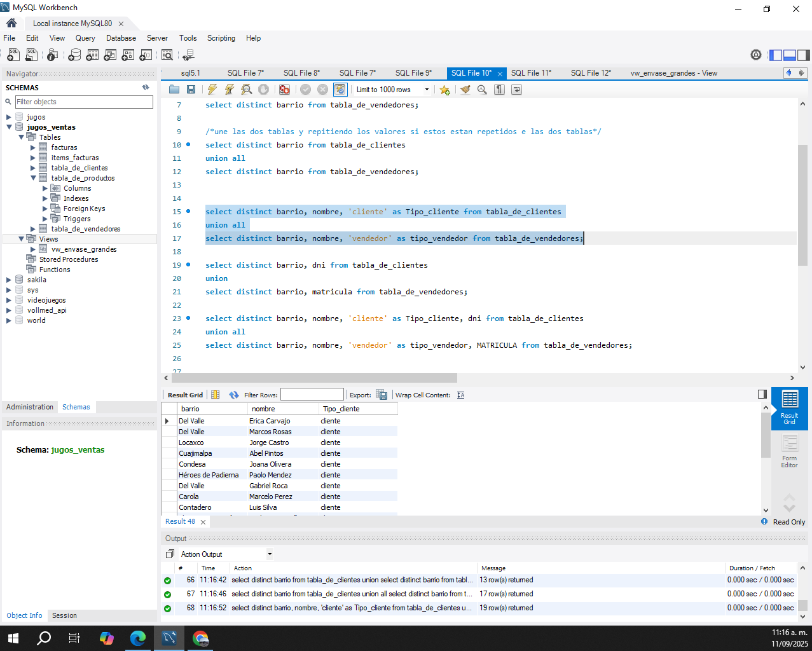
Task: Beautify the SQL query with broom icon
Action: 465,90
